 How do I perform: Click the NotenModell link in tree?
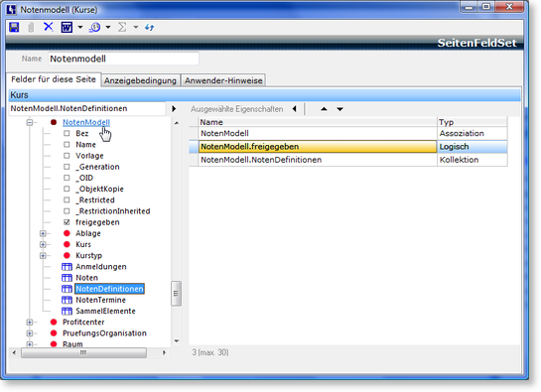pos(86,122)
